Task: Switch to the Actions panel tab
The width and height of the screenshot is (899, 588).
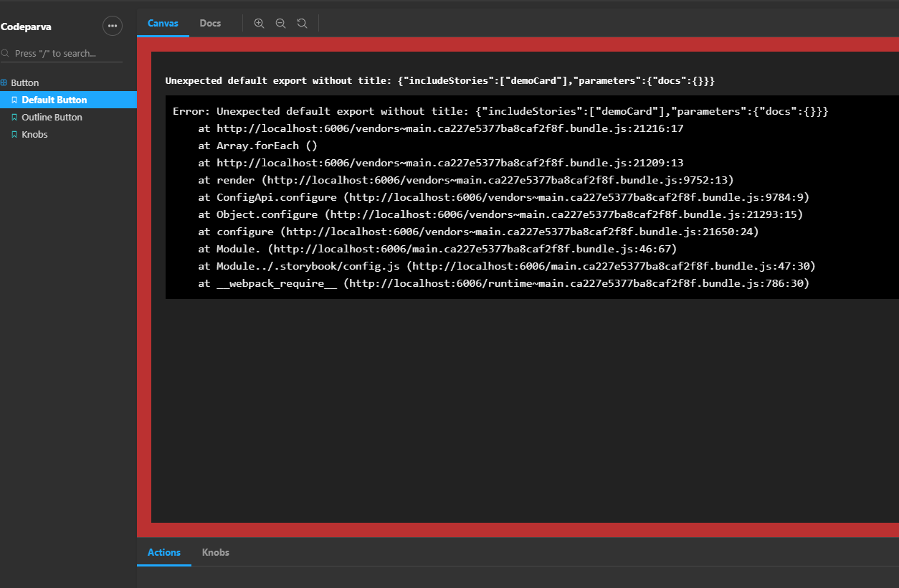Action: pyautogui.click(x=163, y=552)
